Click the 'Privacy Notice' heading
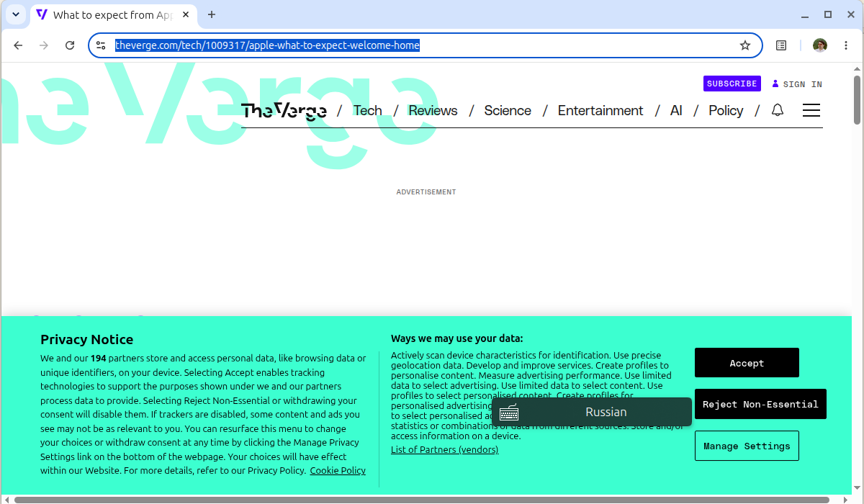 coord(86,340)
